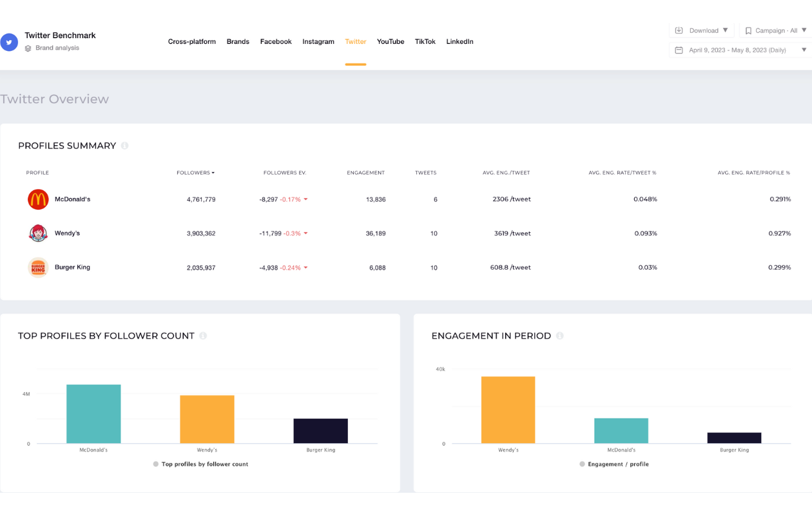Click Wendy's engagement value 36,189
This screenshot has width=812, height=516.
[376, 233]
